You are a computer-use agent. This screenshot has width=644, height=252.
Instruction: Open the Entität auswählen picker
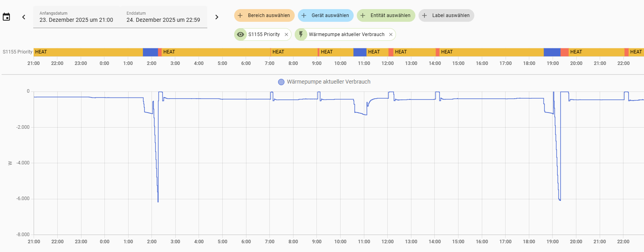(x=390, y=15)
